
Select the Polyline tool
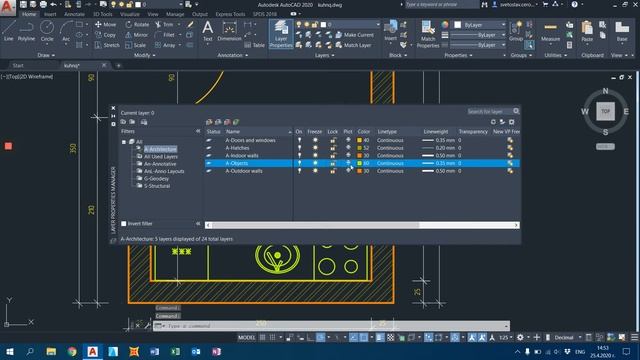point(26,31)
